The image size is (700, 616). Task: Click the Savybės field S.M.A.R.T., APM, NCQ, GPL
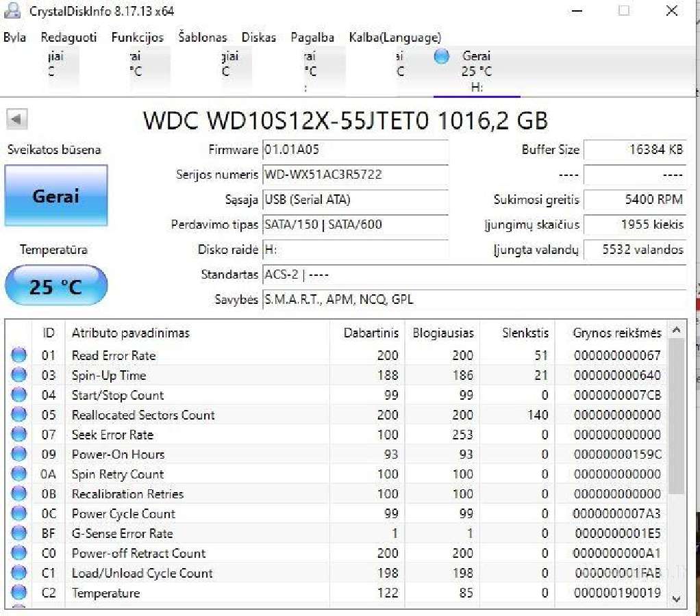pyautogui.click(x=474, y=299)
